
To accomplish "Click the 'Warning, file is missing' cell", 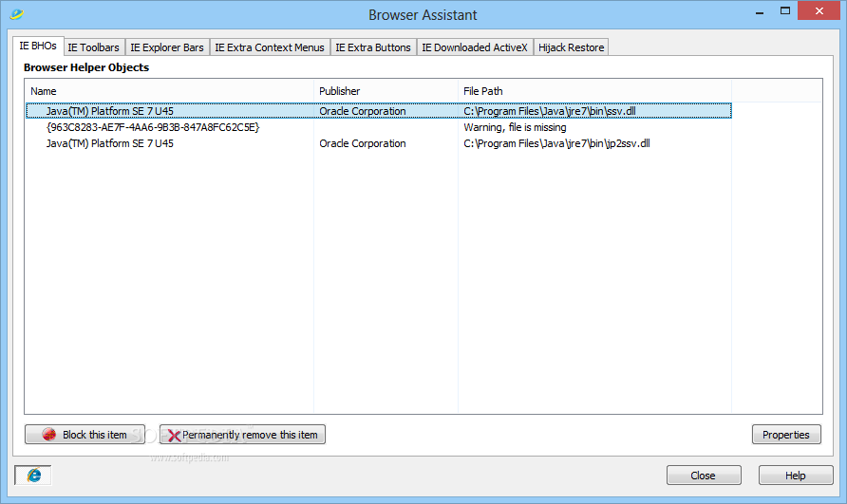I will coord(515,127).
